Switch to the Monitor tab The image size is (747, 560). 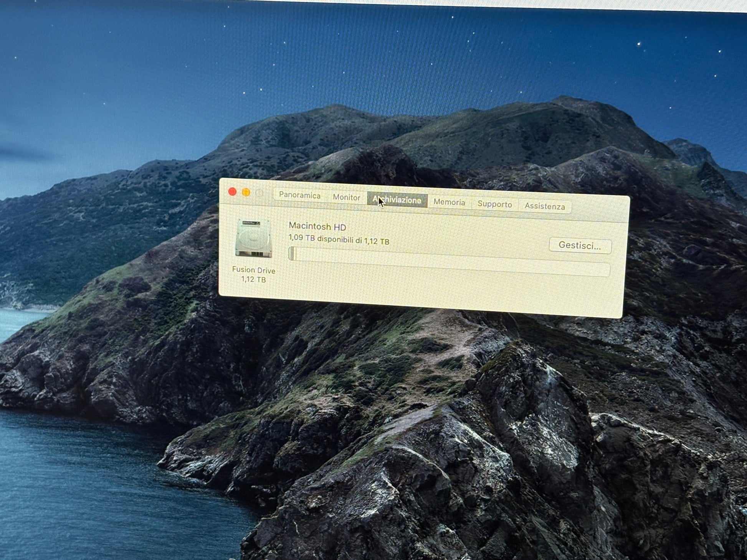click(346, 197)
